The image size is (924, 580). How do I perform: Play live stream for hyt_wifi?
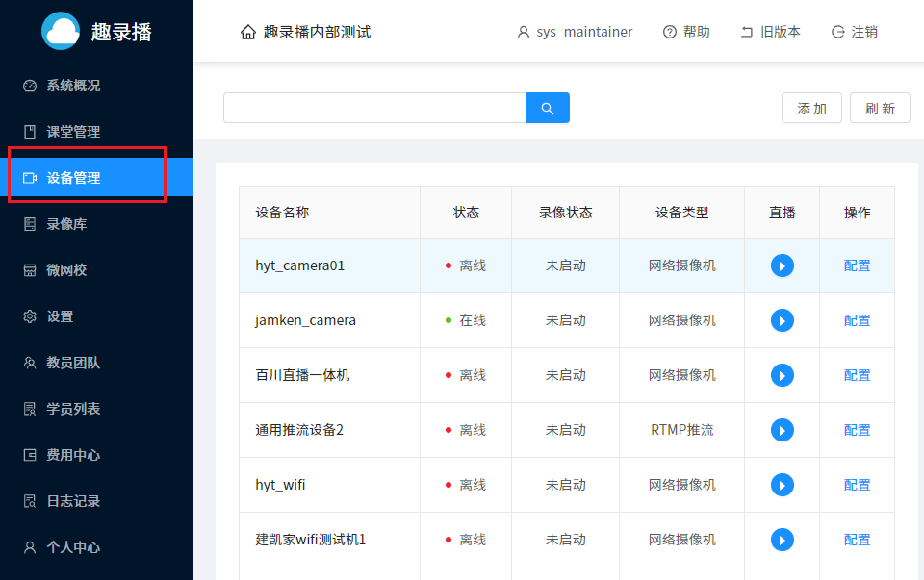[x=782, y=485]
